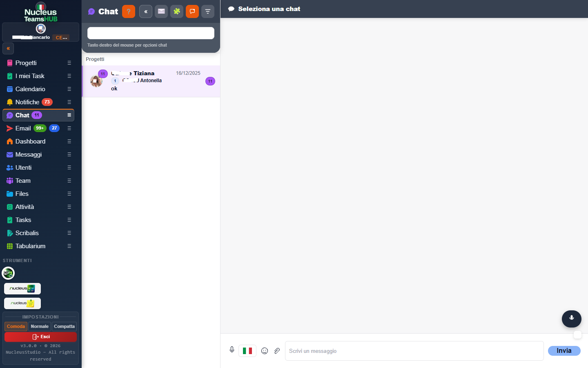Open the help question mark icon
Screen dimensions: 588x368
click(128, 11)
